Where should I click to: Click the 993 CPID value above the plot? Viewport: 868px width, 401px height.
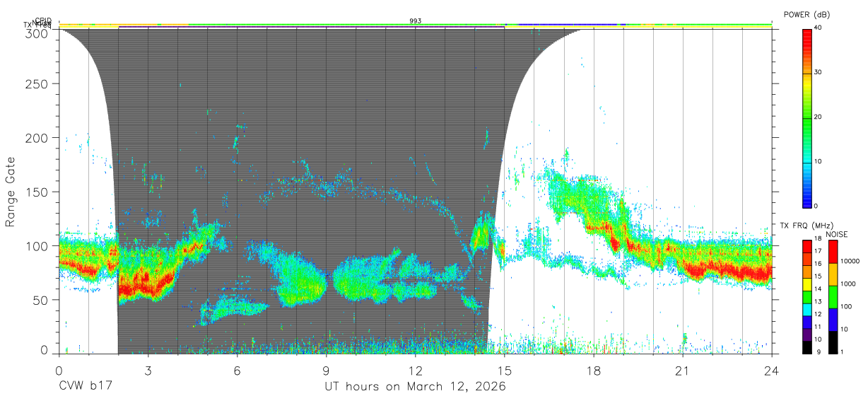pos(416,21)
